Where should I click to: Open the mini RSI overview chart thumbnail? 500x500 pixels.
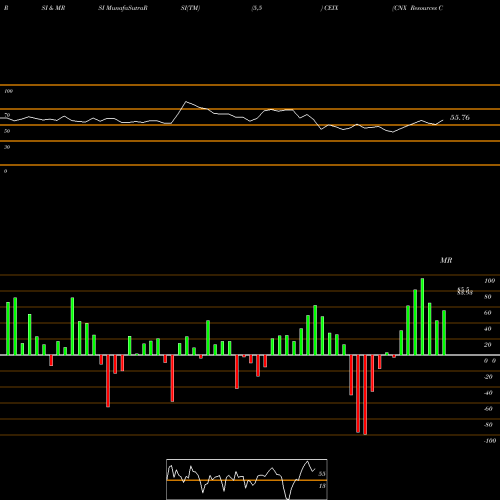[x=247, y=479]
